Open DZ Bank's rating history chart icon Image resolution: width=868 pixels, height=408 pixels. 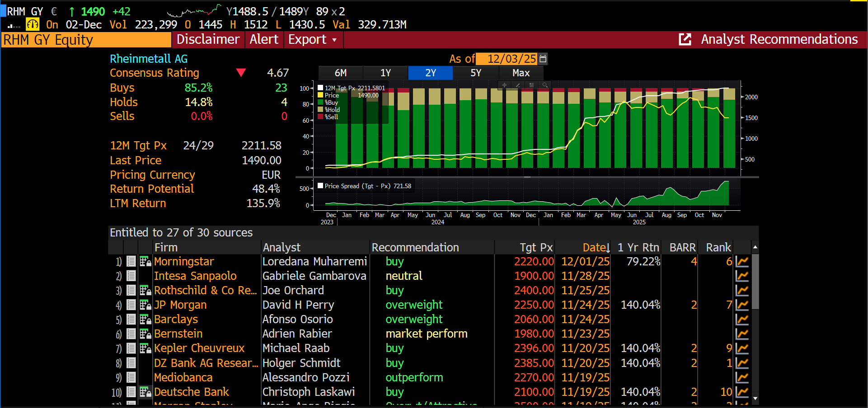point(742,363)
